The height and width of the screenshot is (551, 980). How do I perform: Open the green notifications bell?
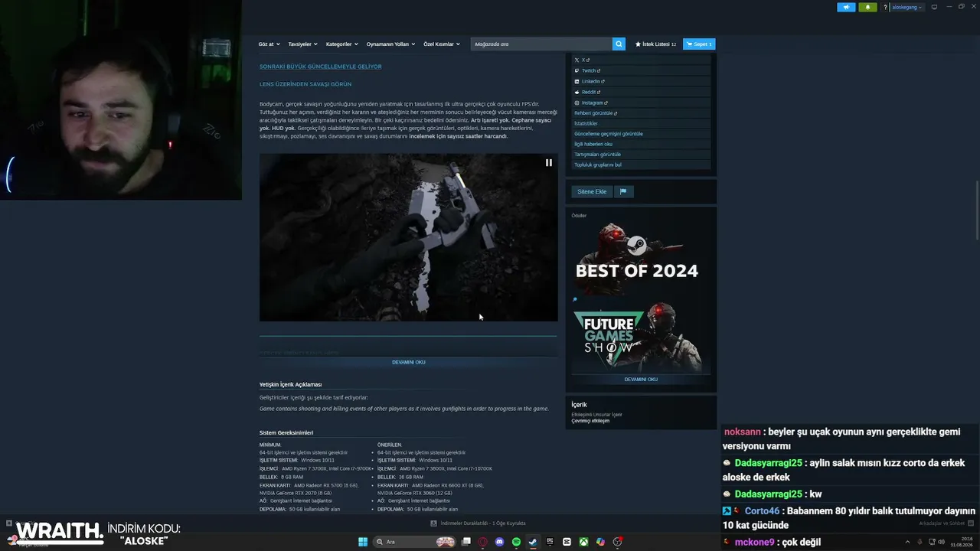tap(867, 7)
